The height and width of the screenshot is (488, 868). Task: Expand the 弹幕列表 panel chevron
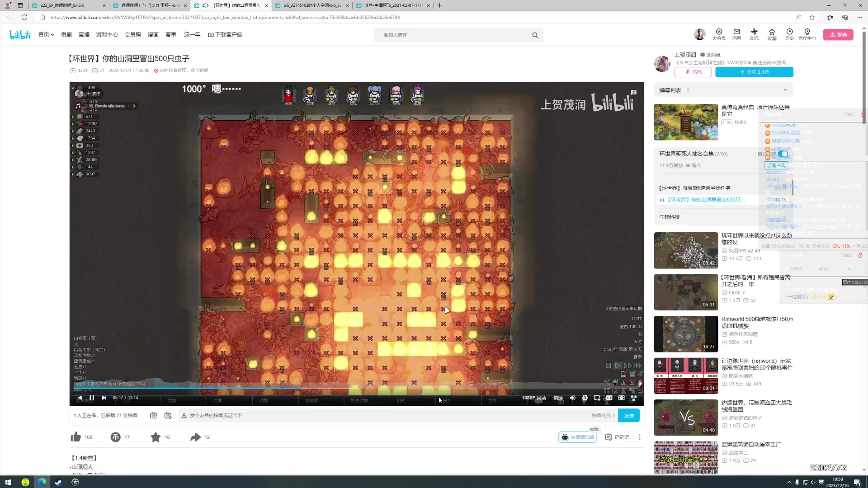coord(785,90)
